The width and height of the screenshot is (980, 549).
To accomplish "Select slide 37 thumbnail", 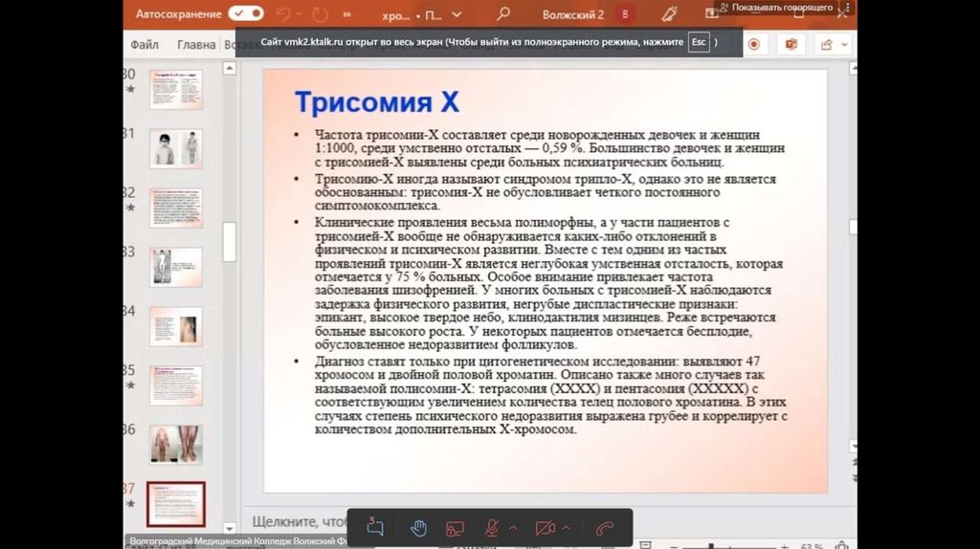I will (x=176, y=504).
